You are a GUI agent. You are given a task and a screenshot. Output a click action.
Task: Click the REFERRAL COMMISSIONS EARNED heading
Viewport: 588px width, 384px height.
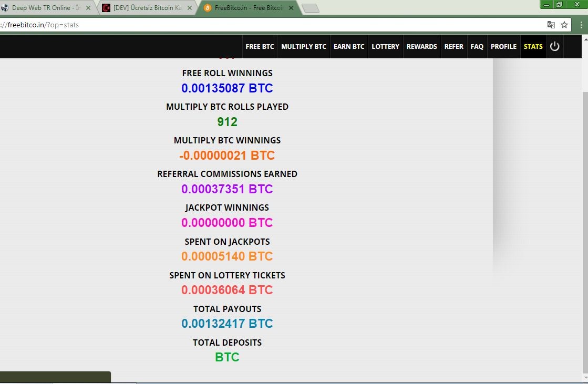click(x=227, y=174)
